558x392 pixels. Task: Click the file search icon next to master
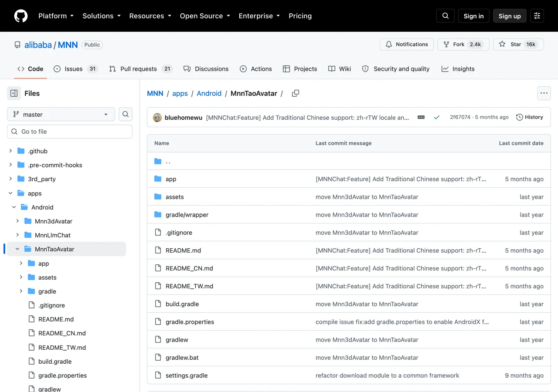pyautogui.click(x=126, y=114)
